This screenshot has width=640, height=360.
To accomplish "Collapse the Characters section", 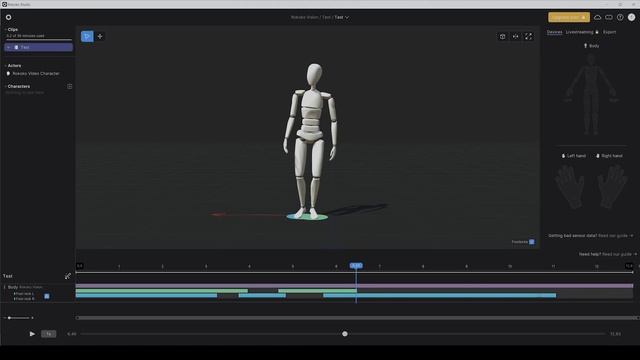I will click(x=5, y=87).
